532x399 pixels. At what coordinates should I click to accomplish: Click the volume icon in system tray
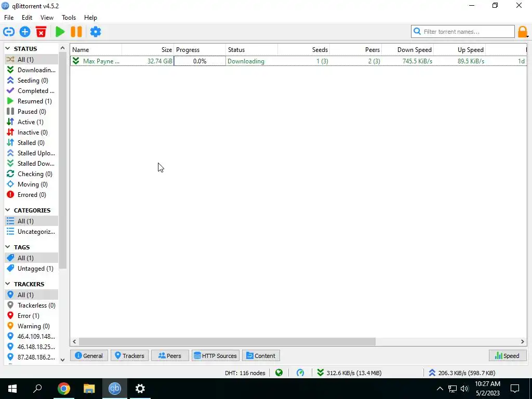pos(465,389)
